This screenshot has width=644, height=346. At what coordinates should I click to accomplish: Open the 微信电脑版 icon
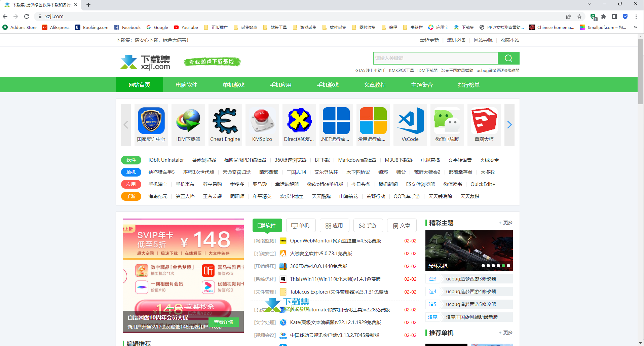[x=447, y=121]
